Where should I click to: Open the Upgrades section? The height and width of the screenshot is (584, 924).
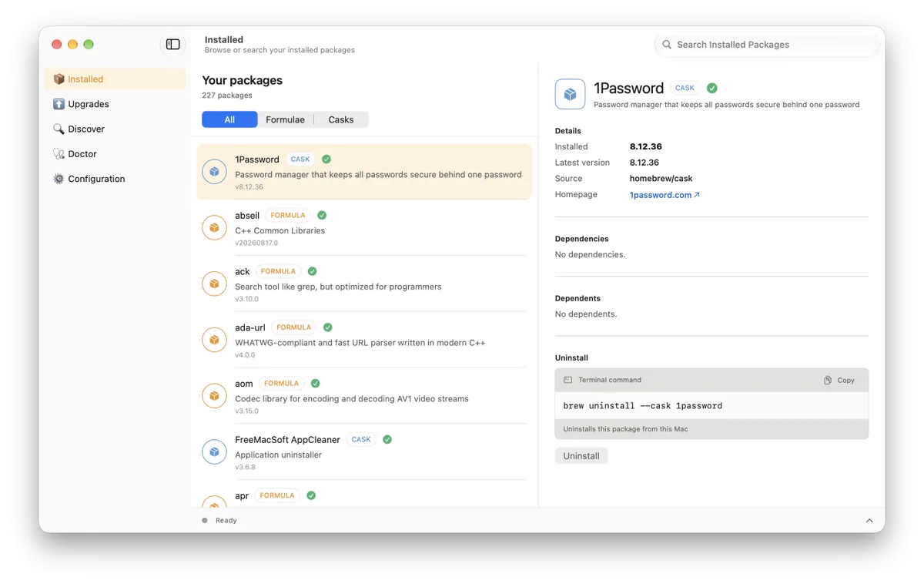coord(115,104)
